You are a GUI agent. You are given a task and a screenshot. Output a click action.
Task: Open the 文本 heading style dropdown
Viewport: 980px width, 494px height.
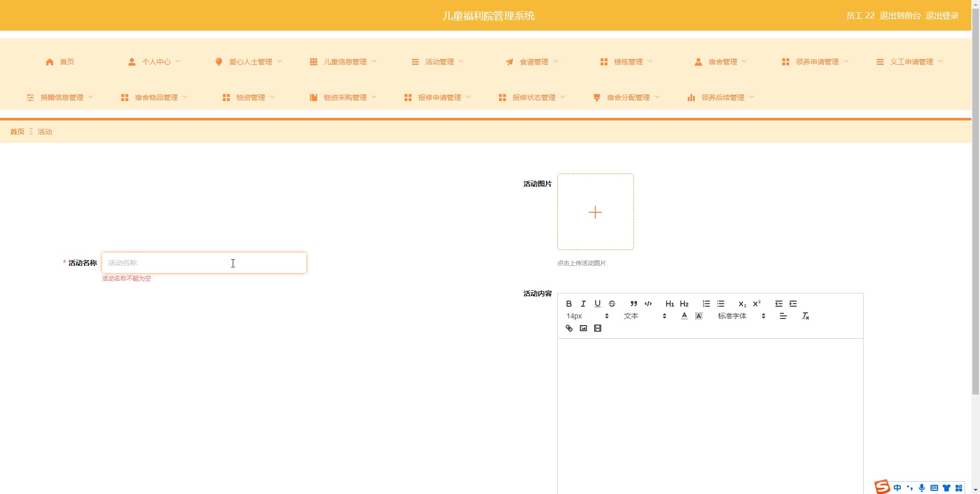coord(645,316)
